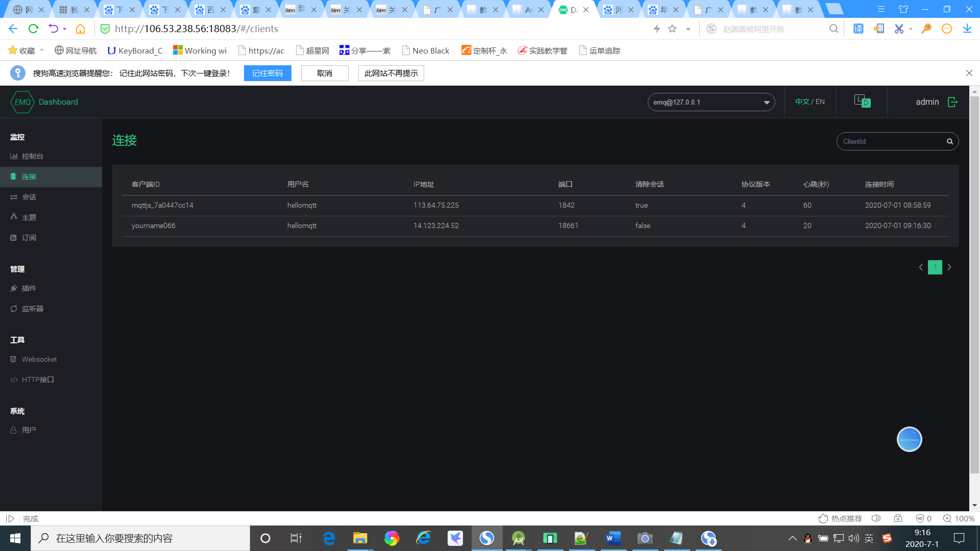The image size is (980, 551).
Task: Click the blue floating circle widget
Action: pyautogui.click(x=909, y=439)
